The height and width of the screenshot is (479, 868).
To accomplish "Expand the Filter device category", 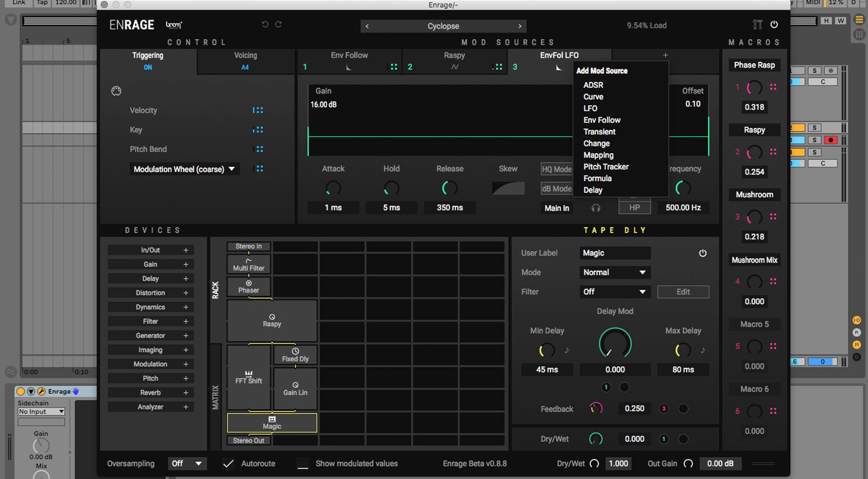I will (150, 322).
